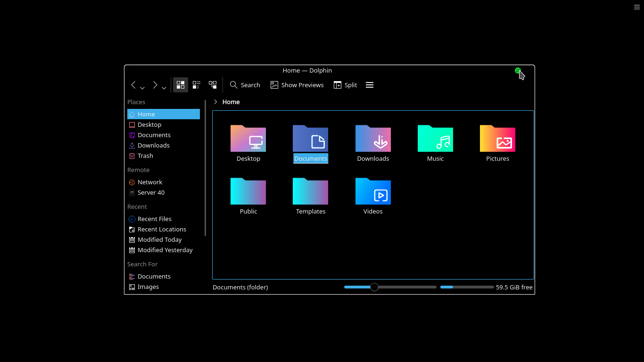Image resolution: width=644 pixels, height=362 pixels.
Task: Open Server 40 remote entry
Action: [x=164, y=192]
